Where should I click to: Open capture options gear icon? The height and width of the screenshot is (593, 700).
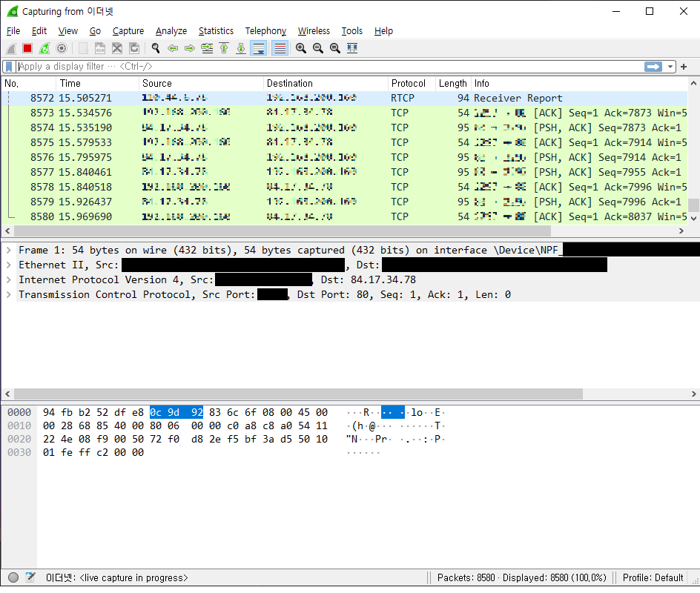(x=62, y=48)
